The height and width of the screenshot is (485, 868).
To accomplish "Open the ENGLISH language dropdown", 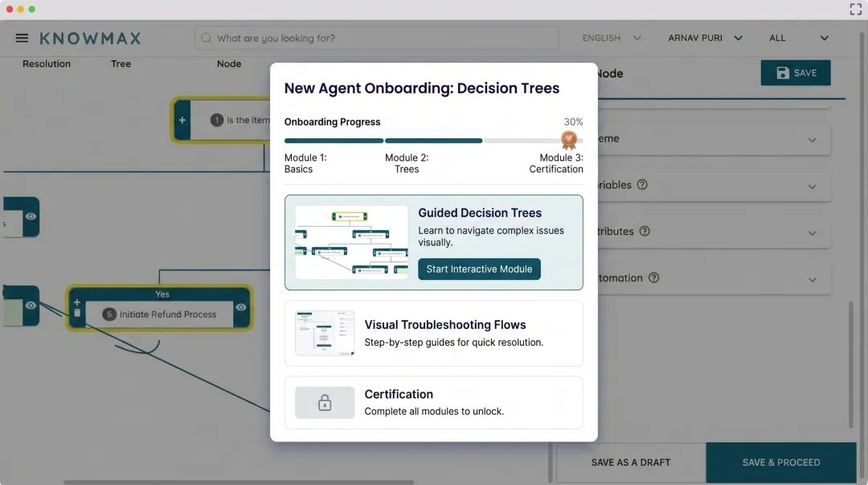I will [611, 38].
